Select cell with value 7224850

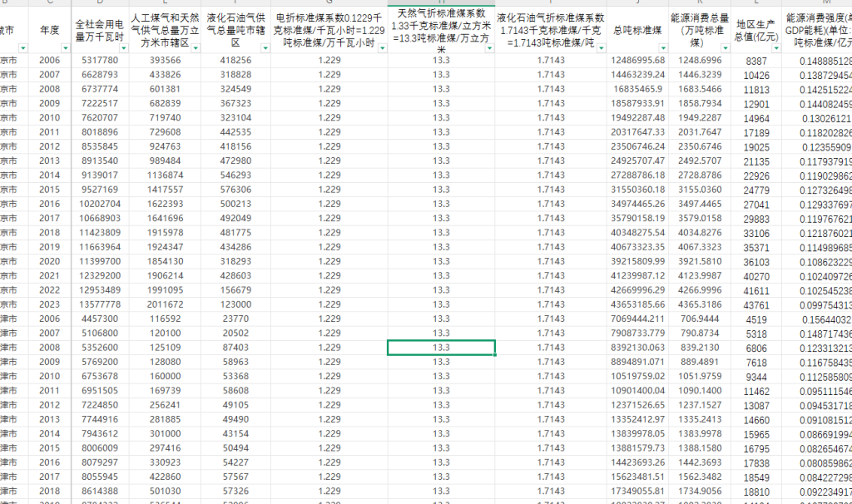(100, 405)
